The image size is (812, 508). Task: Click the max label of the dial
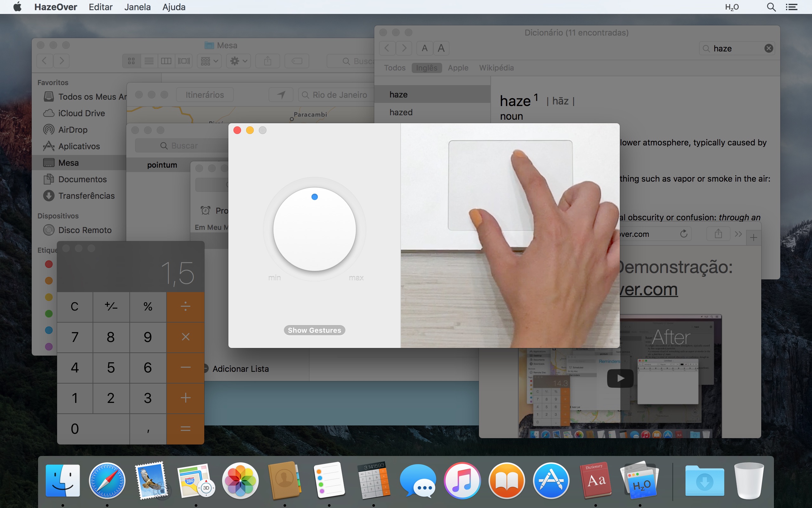(356, 278)
